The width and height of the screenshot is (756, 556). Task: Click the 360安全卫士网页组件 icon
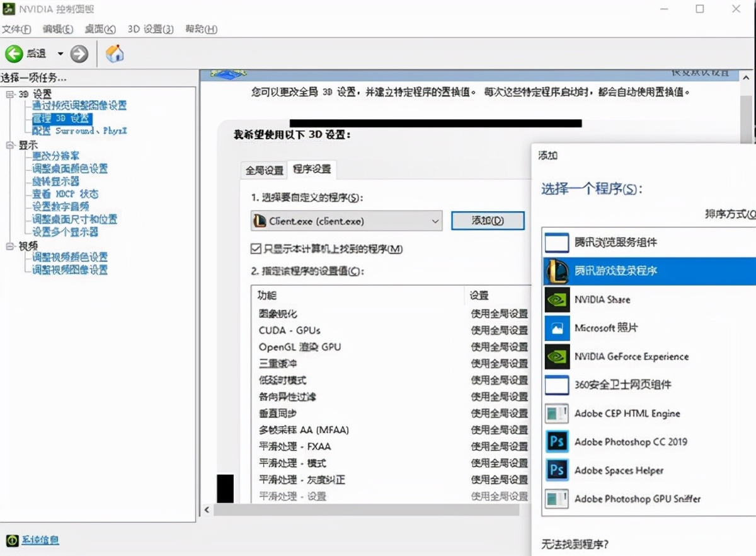557,385
